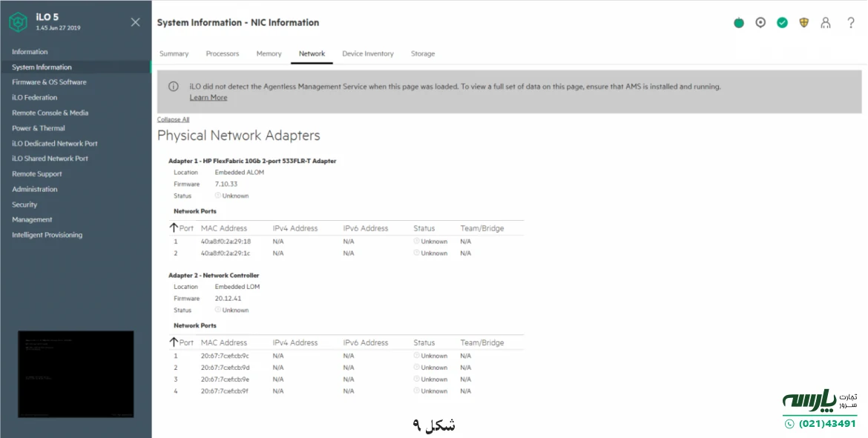Collapse all network adapter sections
Viewport: 868px width, 438px height.
(173, 119)
